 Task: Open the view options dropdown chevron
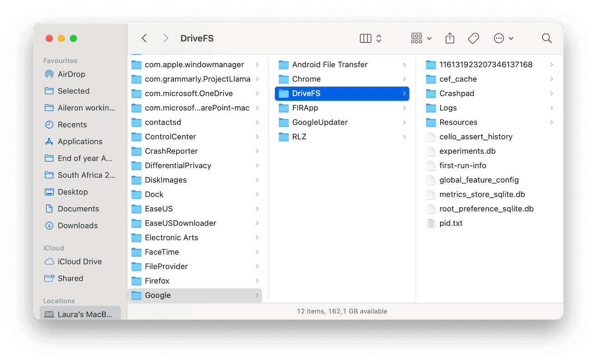(378, 38)
